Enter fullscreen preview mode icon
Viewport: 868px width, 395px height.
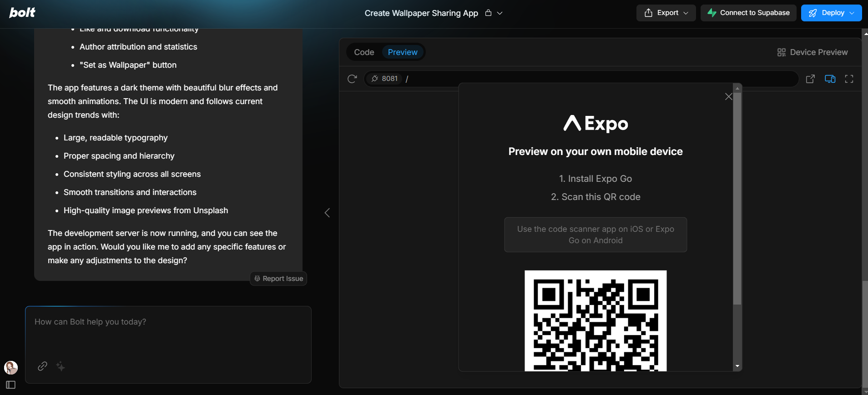pos(849,79)
